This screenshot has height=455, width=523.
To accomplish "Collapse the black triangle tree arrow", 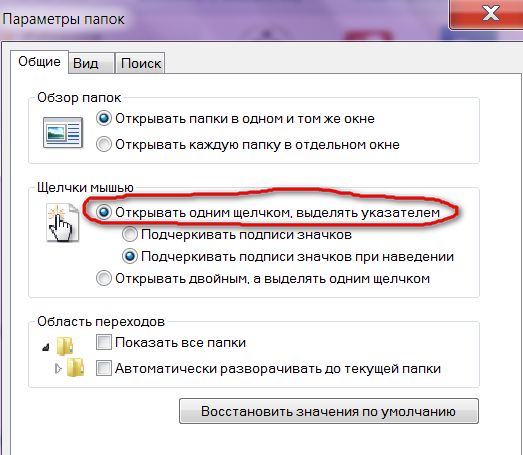I will tap(46, 348).
